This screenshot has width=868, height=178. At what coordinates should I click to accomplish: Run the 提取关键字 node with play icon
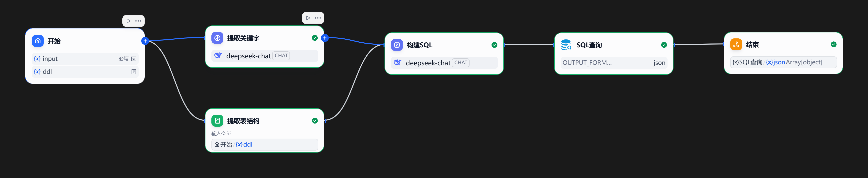click(308, 18)
